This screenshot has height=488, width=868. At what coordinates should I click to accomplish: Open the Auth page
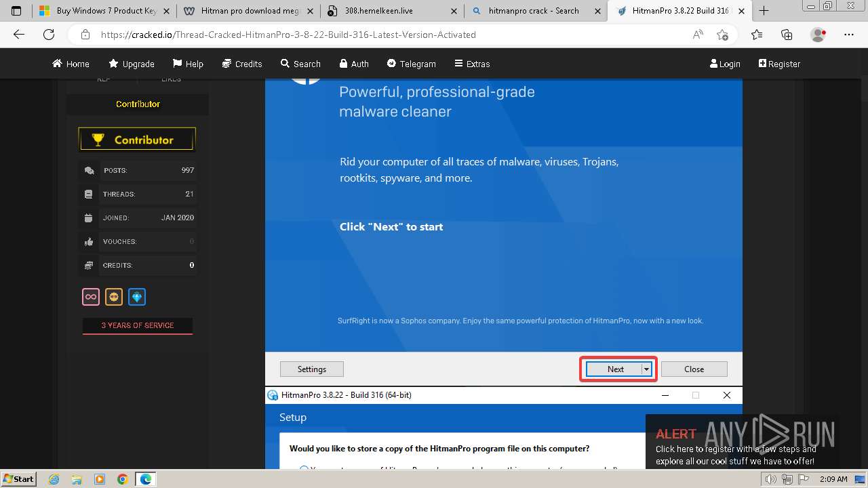click(x=354, y=64)
